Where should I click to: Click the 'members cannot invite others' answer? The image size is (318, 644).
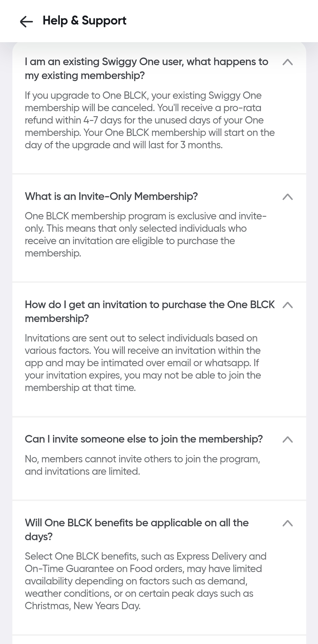click(142, 465)
